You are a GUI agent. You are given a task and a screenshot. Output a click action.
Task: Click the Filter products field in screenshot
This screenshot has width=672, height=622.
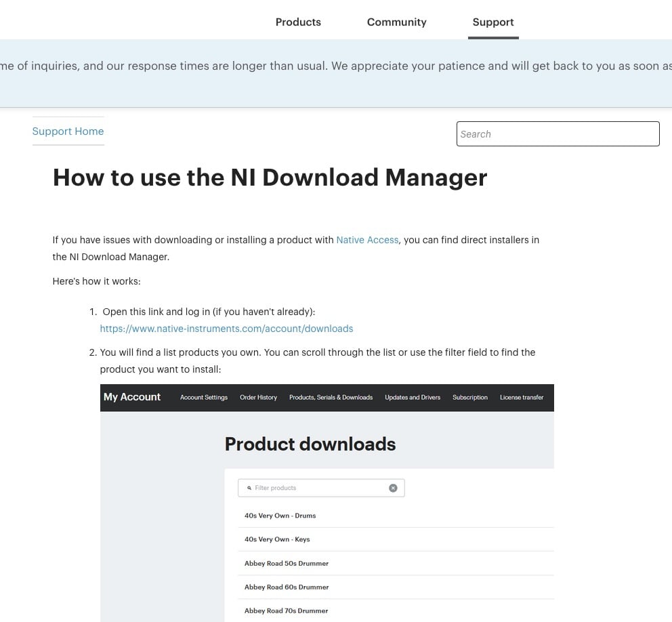[321, 488]
